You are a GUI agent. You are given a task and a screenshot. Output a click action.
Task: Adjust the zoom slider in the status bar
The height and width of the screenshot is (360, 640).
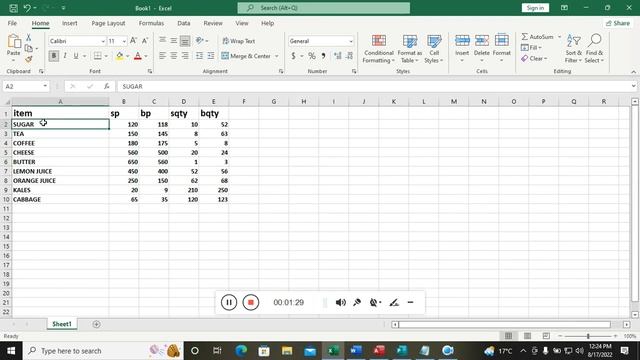pyautogui.click(x=588, y=336)
